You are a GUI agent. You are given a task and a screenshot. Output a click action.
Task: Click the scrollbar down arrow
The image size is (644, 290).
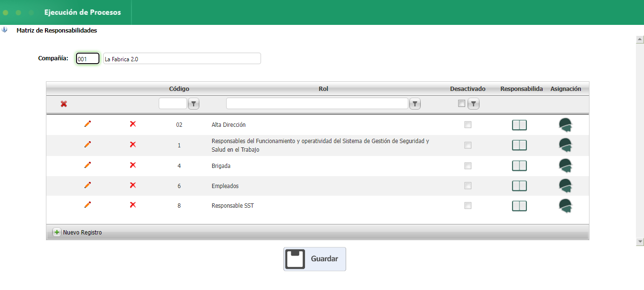point(640,242)
